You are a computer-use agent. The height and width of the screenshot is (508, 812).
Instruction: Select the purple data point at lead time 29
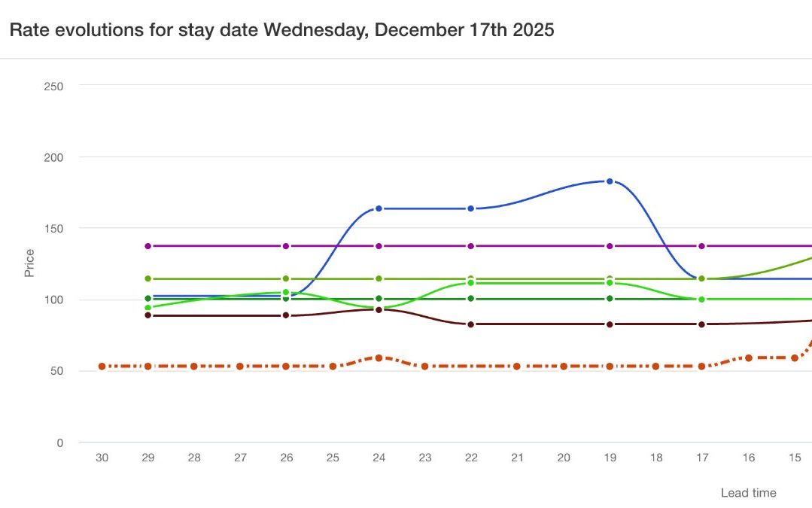(148, 246)
